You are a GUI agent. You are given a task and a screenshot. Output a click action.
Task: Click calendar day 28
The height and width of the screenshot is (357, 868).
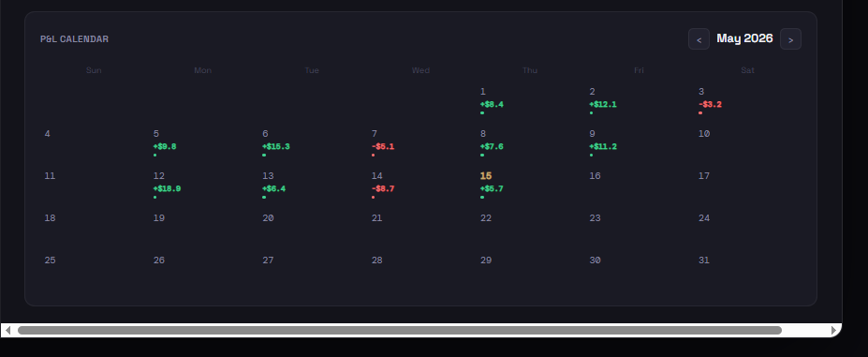coord(420,271)
